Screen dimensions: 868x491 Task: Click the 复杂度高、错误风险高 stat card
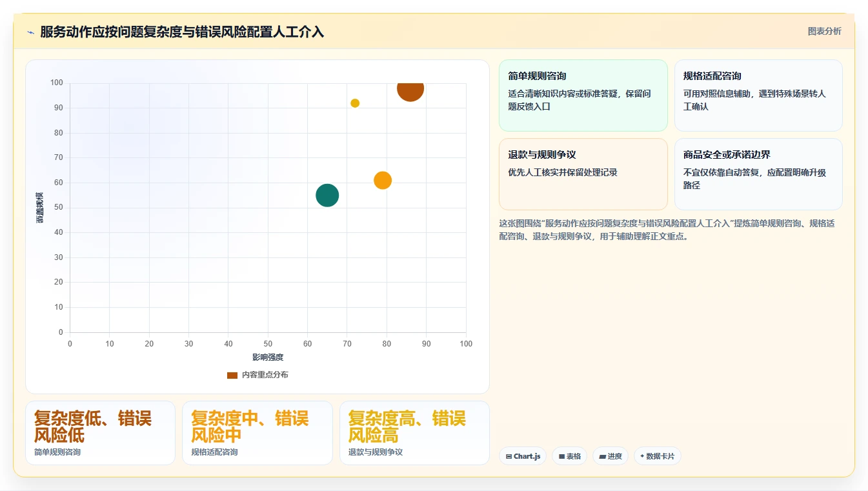point(414,433)
